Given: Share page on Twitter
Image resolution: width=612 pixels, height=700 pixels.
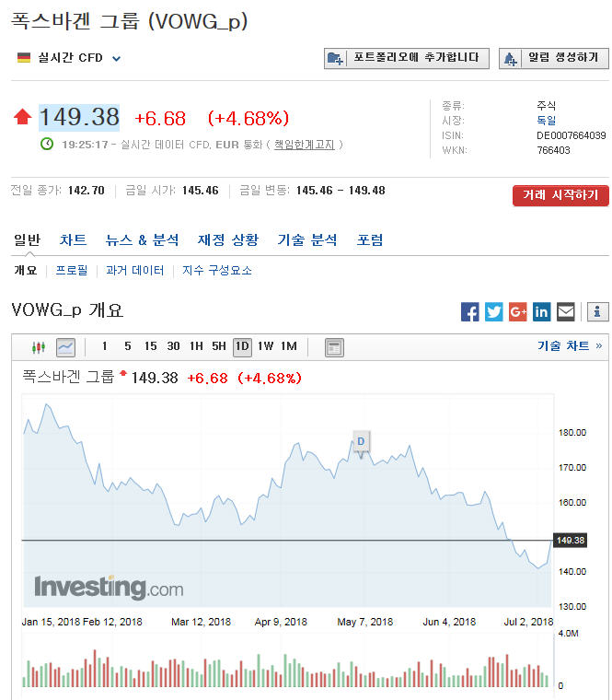Looking at the screenshot, I should [x=494, y=312].
